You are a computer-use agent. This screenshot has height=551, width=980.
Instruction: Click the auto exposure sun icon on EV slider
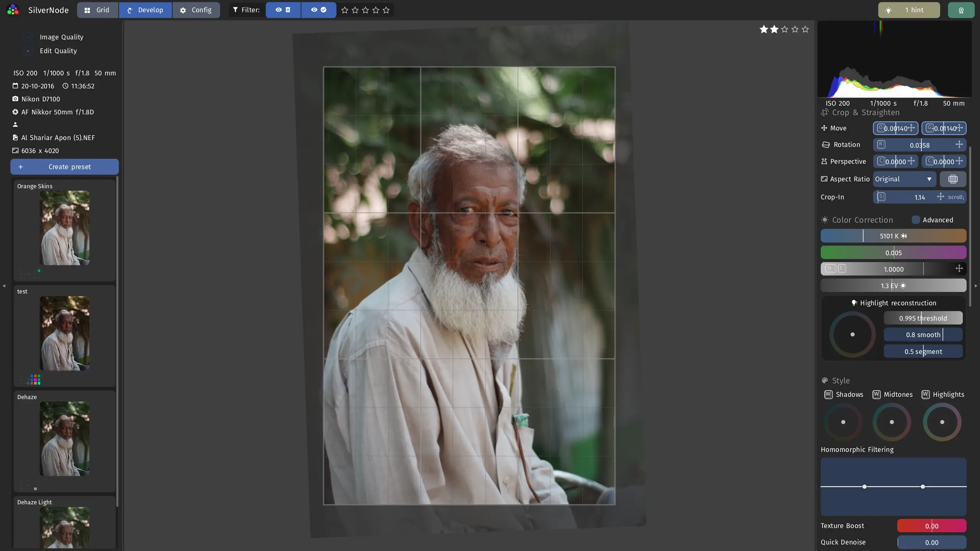[x=903, y=286]
